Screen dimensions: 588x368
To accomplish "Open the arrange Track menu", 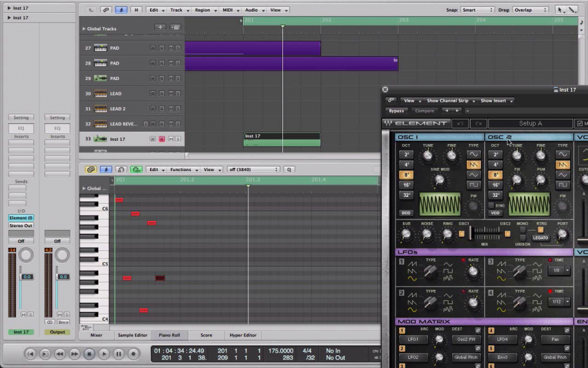I will tap(179, 10).
